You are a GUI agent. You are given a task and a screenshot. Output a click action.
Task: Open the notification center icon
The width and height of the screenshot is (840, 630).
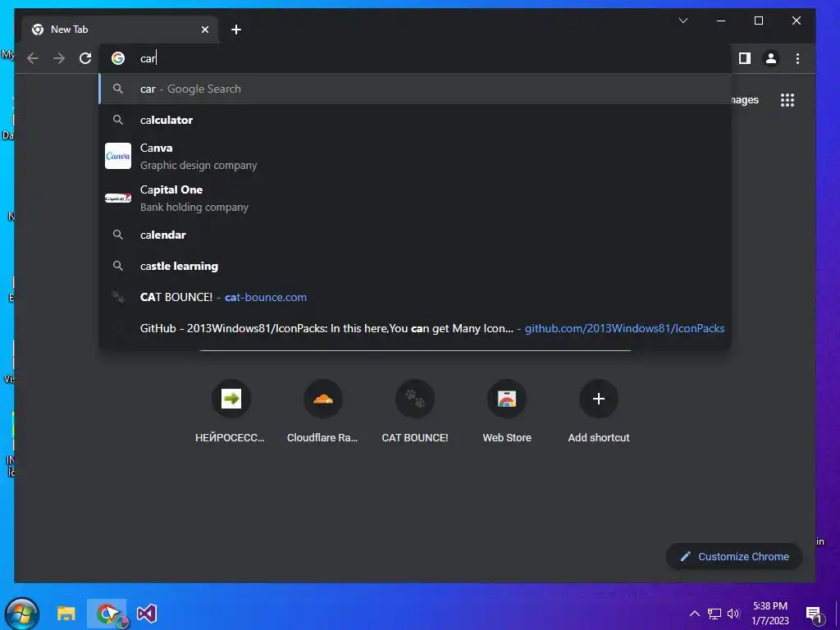814,614
